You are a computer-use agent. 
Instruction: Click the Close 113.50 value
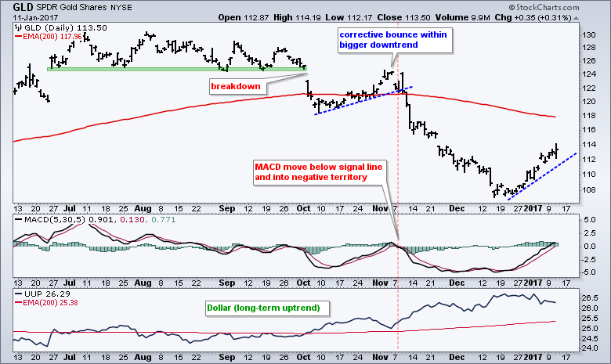point(402,17)
